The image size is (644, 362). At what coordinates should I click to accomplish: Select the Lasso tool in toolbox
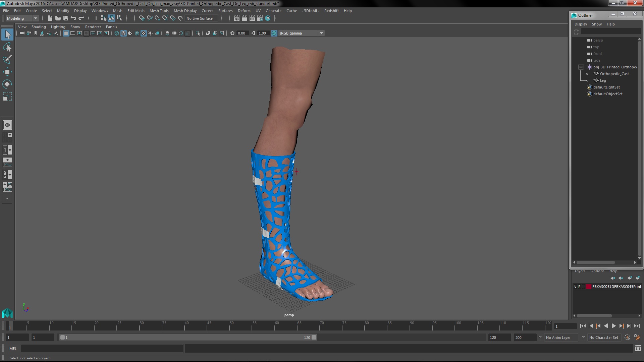pos(7,47)
